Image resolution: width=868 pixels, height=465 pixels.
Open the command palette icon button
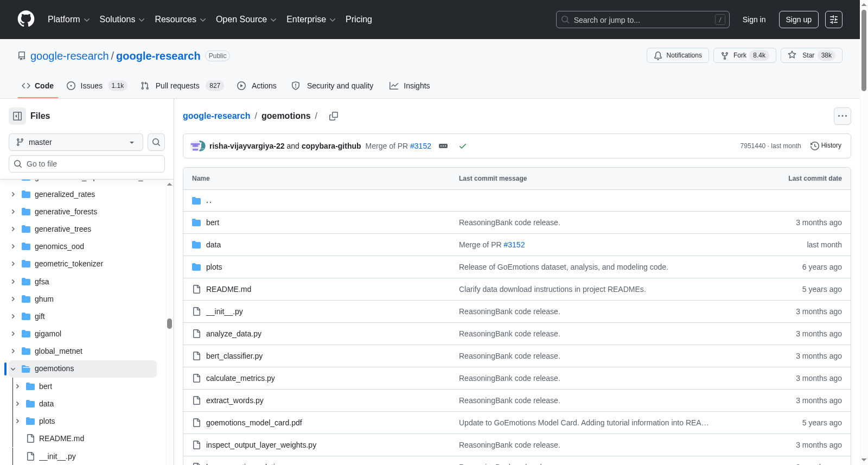[834, 20]
